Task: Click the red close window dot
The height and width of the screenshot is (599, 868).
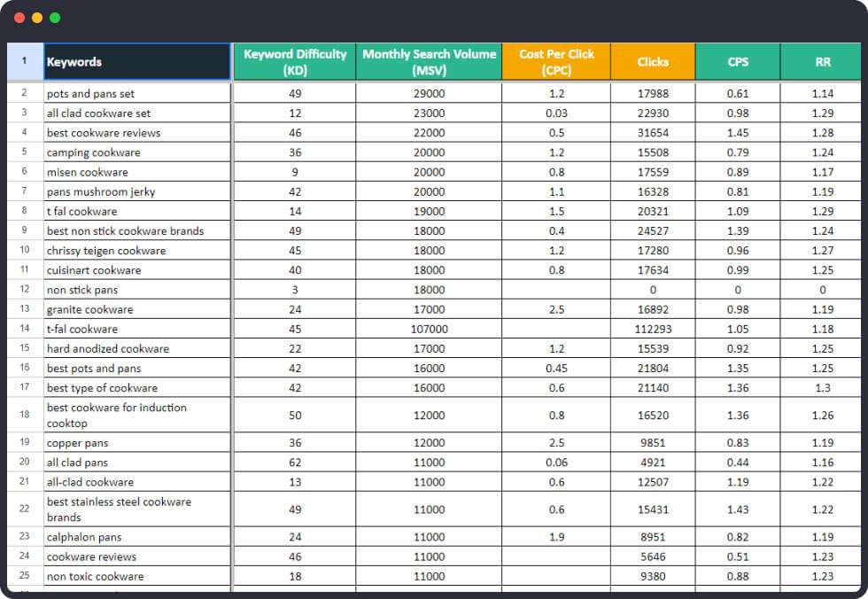Action: click(19, 18)
